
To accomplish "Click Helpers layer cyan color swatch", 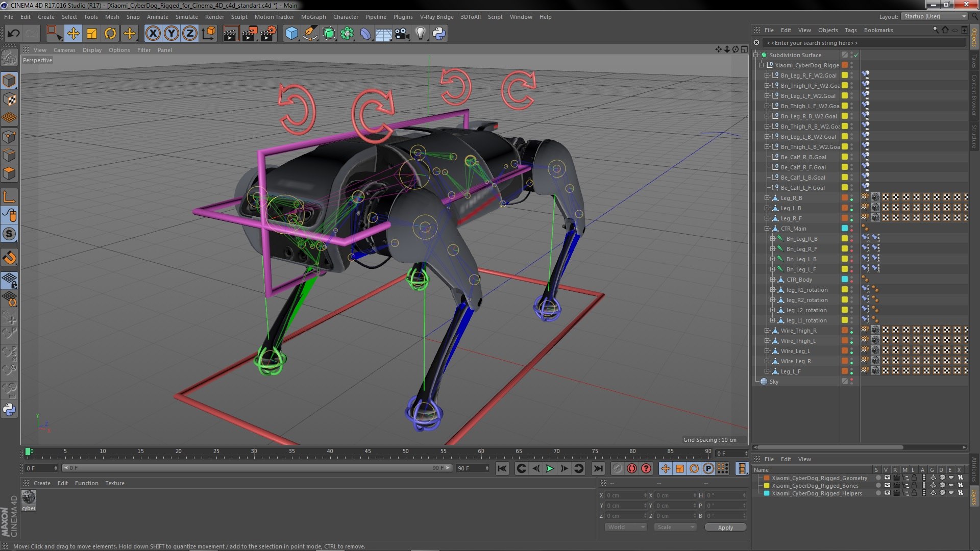I will [767, 493].
